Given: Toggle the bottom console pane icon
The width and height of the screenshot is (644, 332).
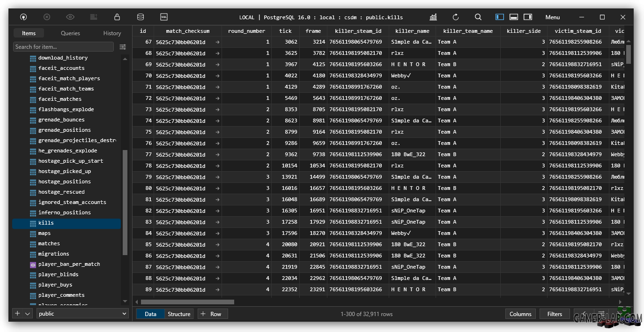Looking at the screenshot, I should click(514, 17).
